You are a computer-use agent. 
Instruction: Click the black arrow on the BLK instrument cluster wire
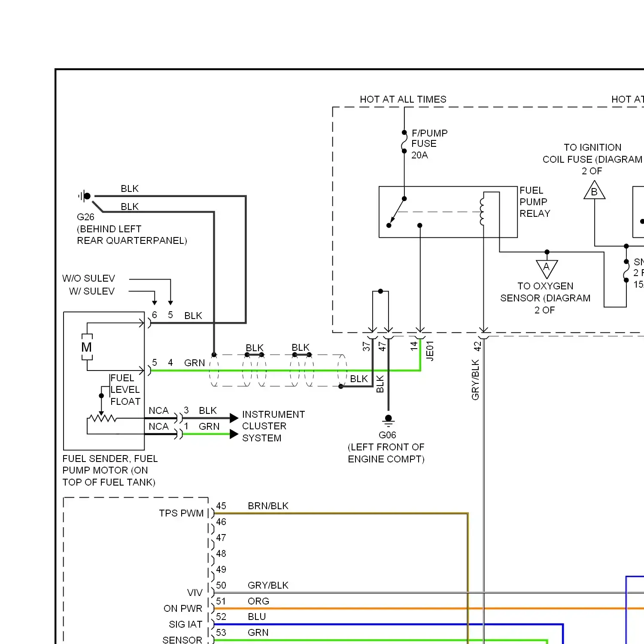point(234,418)
